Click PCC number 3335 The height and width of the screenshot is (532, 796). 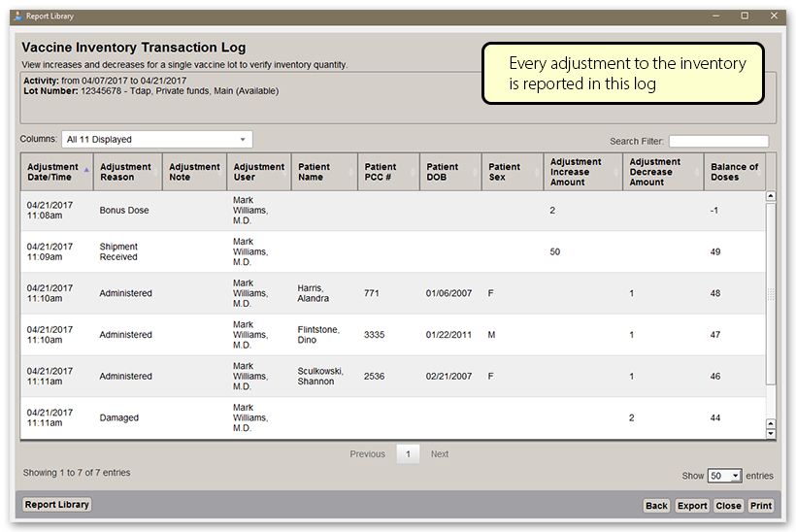pyautogui.click(x=374, y=335)
